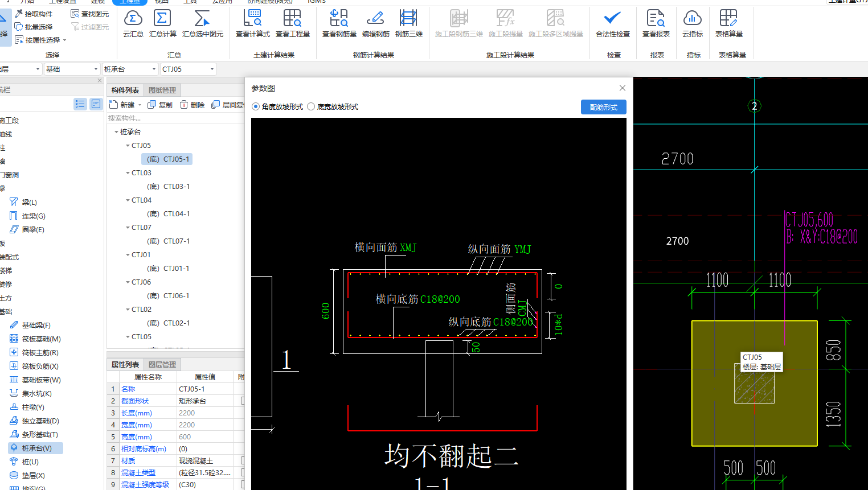Select (底) CTJ05-1 tree item
The image size is (868, 490).
(x=167, y=159)
